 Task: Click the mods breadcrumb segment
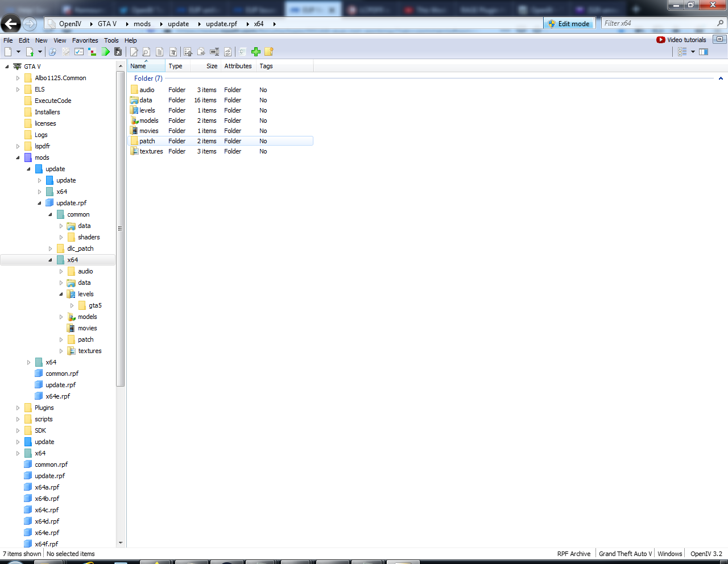coord(142,24)
